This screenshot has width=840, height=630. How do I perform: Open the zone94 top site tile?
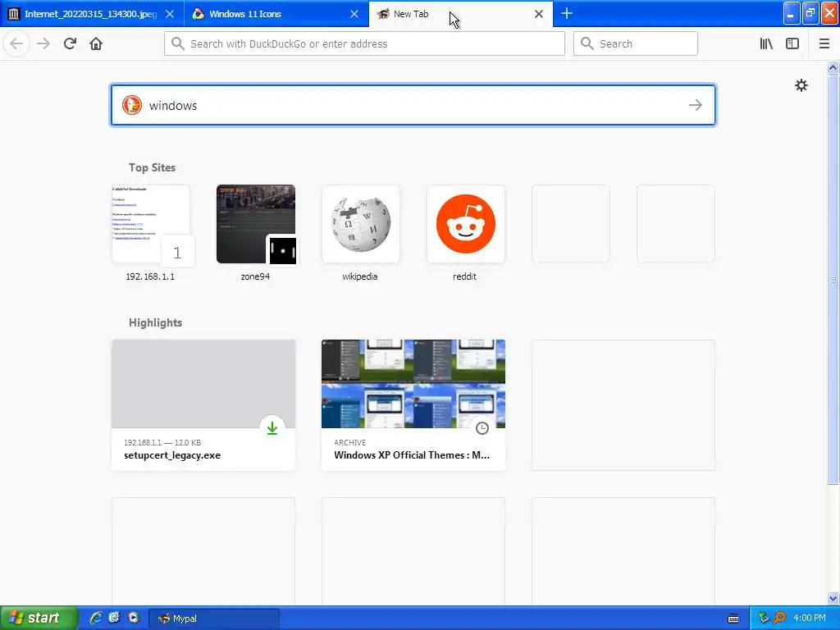(256, 224)
